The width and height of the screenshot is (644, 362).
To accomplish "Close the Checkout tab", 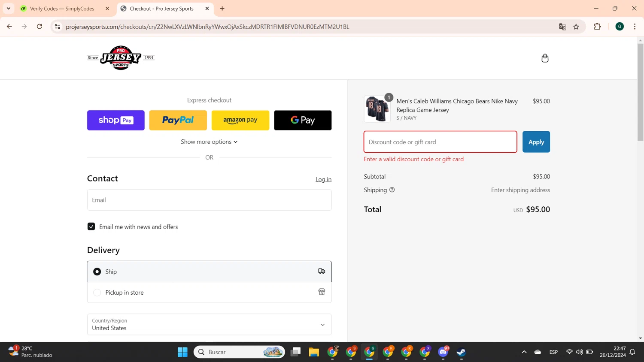I will (207, 9).
